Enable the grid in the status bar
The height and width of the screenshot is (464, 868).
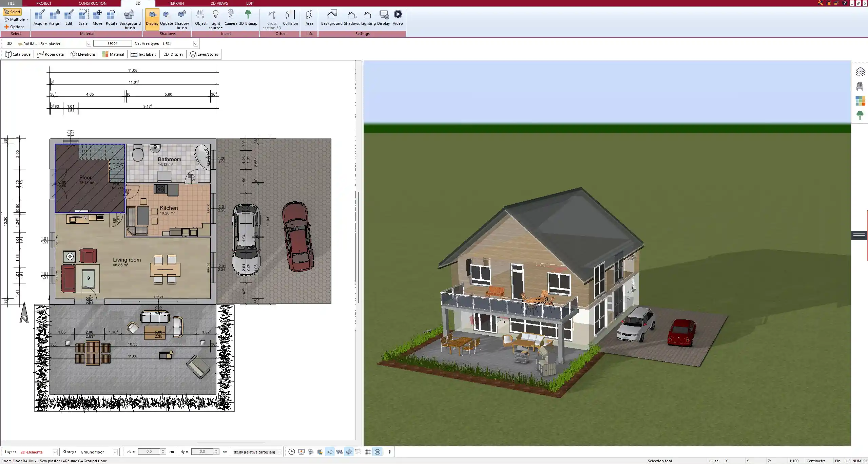367,452
